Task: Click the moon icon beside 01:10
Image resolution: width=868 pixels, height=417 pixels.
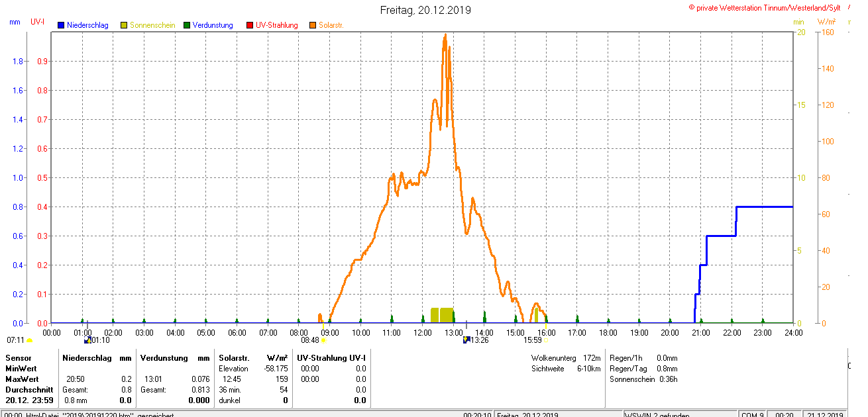Action: (87, 340)
